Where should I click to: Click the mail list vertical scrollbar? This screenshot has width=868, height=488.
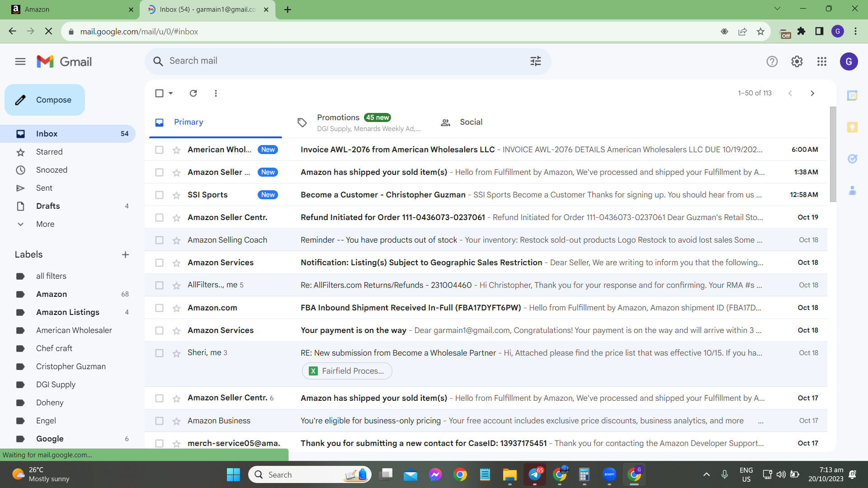833,155
